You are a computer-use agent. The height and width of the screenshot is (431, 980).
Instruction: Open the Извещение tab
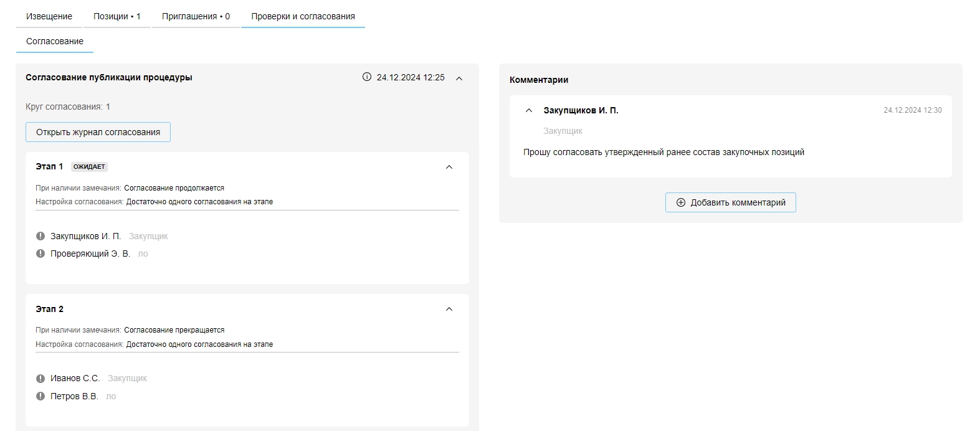pos(49,16)
